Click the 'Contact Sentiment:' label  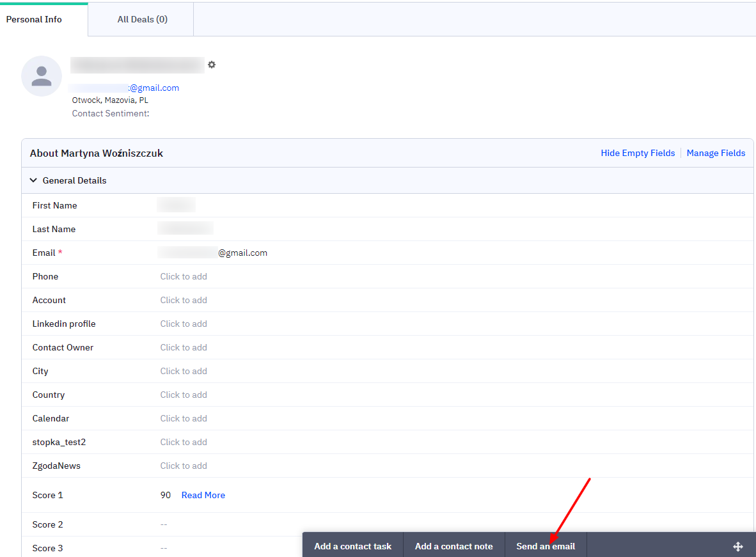pos(111,113)
